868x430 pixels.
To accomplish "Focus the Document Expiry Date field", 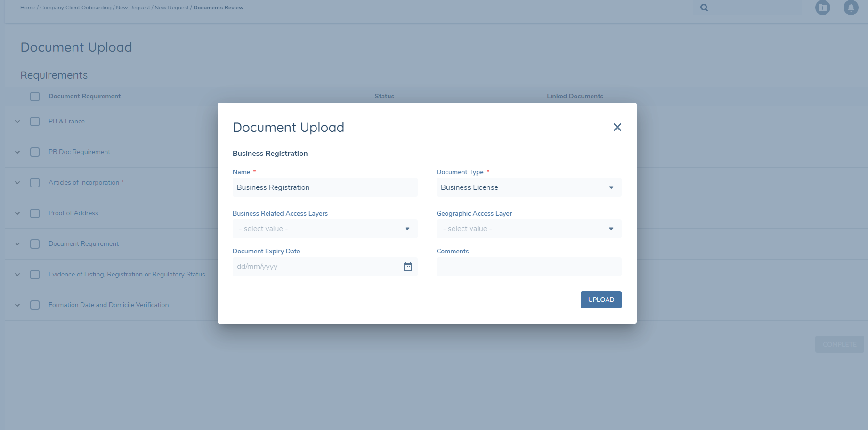I will [316, 267].
